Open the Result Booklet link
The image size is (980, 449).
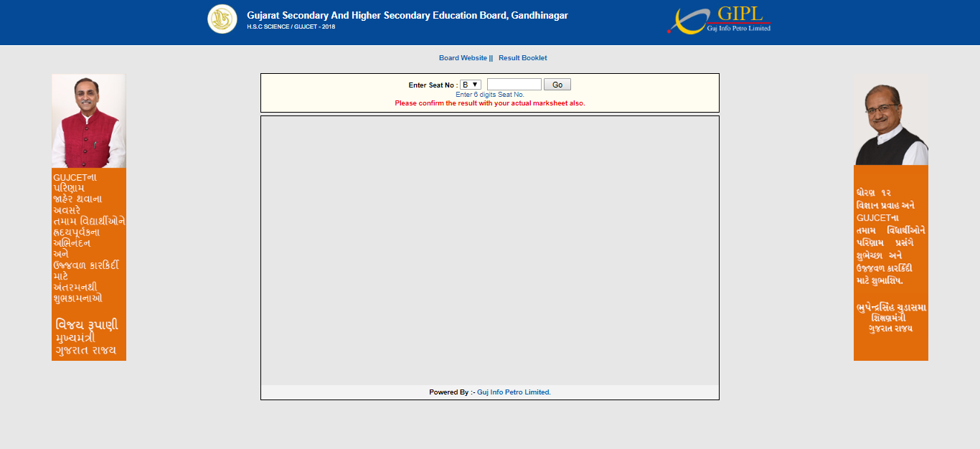coord(522,58)
